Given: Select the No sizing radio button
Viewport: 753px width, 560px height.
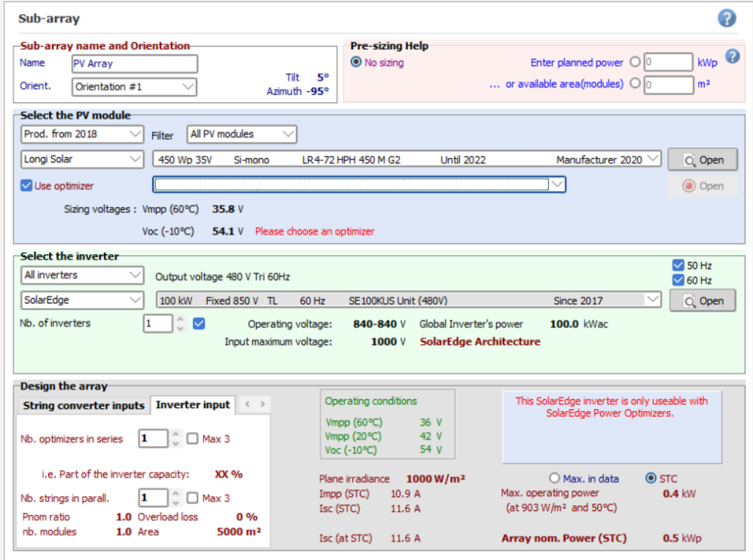Looking at the screenshot, I should pyautogui.click(x=356, y=62).
